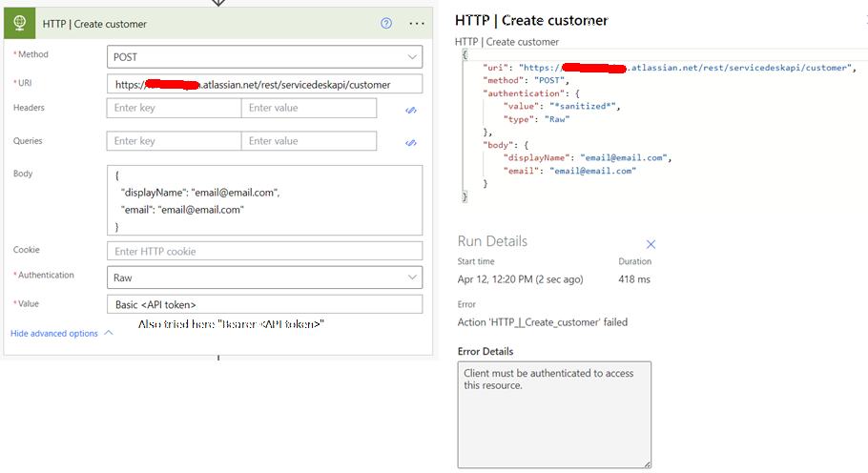The image size is (868, 473).
Task: Open help for HTTP Create customer action
Action: pos(386,23)
